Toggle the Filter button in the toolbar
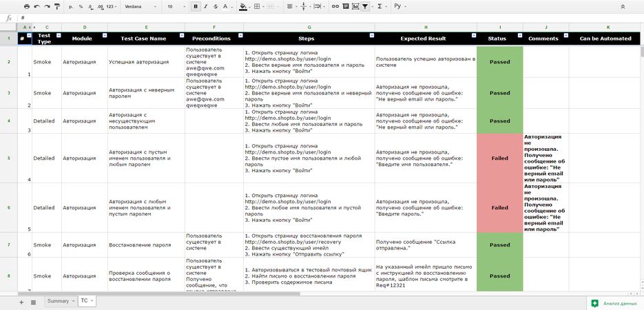The image size is (644, 310). coord(365,6)
